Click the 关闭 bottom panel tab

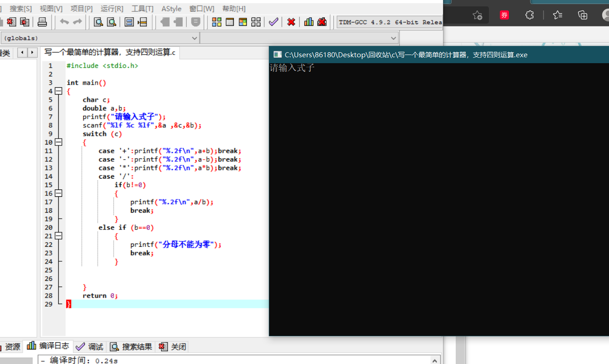[172, 347]
